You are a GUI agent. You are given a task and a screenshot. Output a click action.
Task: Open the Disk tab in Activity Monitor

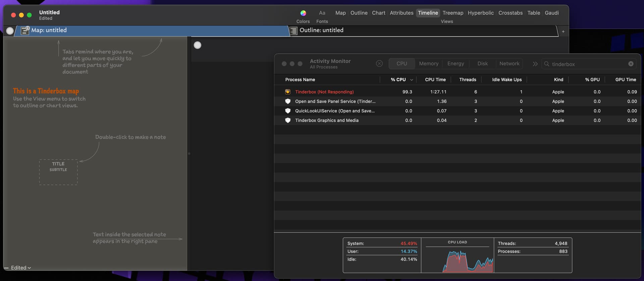[482, 64]
